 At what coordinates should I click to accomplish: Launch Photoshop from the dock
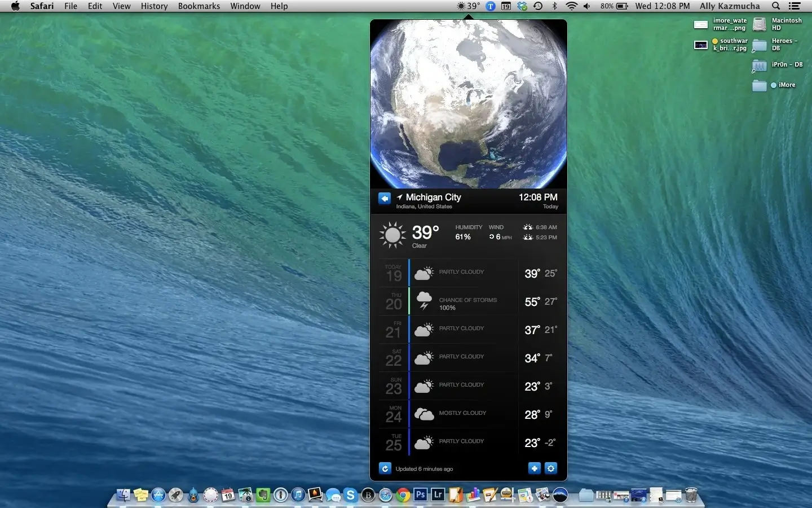click(x=421, y=495)
